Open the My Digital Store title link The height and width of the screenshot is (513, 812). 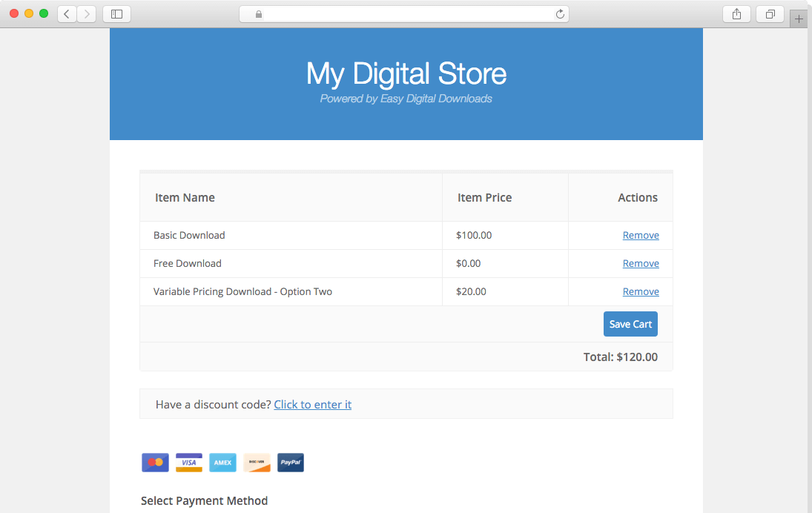coord(406,73)
